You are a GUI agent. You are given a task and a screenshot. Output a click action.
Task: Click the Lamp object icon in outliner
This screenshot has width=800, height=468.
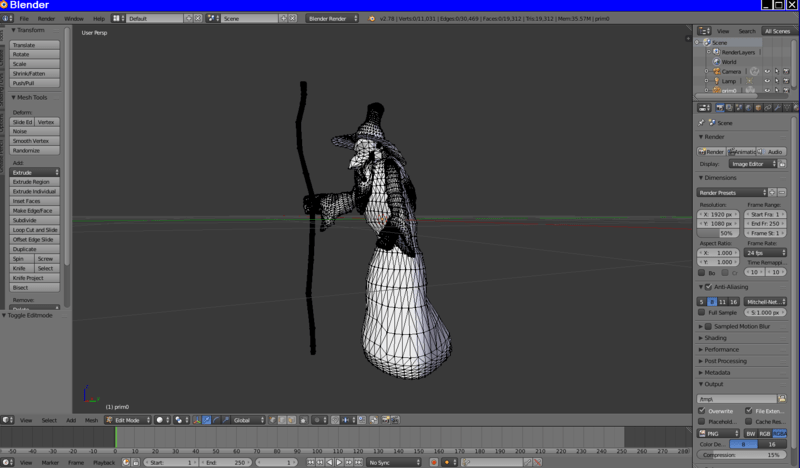(716, 80)
